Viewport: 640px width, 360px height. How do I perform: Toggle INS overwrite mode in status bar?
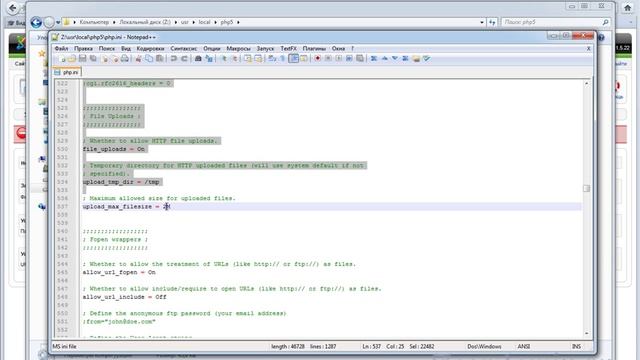(x=576, y=347)
